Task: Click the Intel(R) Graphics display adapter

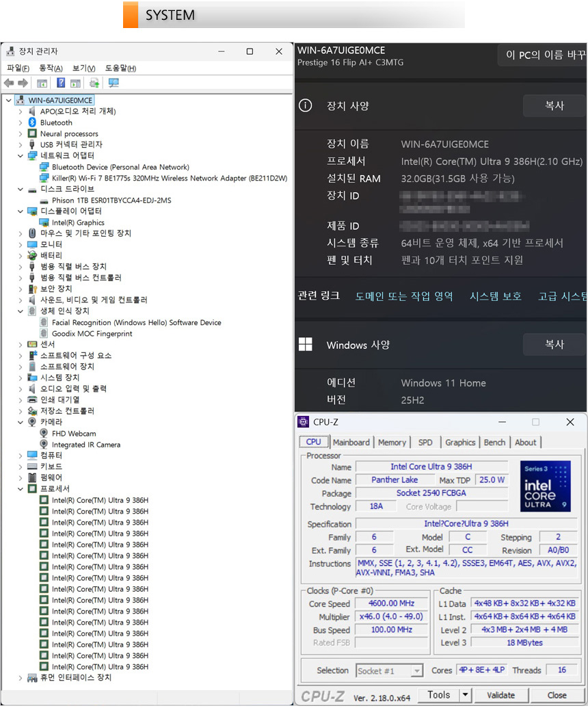Action: [x=78, y=222]
